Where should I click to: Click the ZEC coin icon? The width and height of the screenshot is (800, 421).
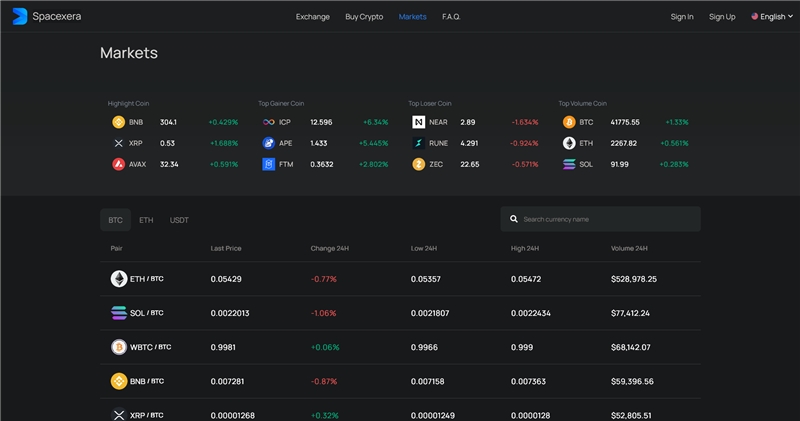pos(418,164)
